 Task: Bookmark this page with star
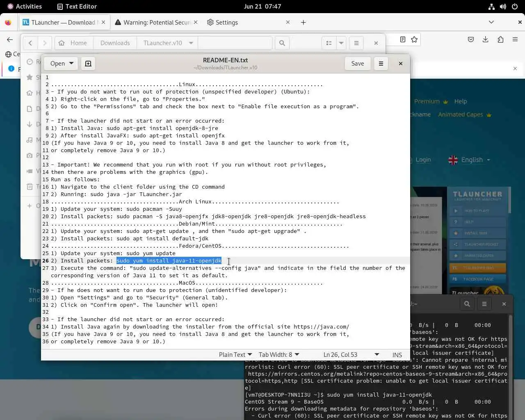coord(414,39)
